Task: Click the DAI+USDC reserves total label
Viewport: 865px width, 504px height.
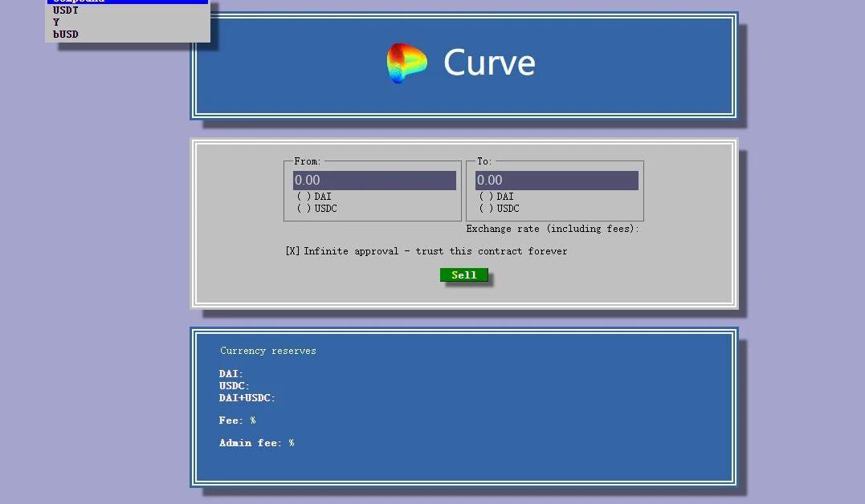Action: point(247,398)
